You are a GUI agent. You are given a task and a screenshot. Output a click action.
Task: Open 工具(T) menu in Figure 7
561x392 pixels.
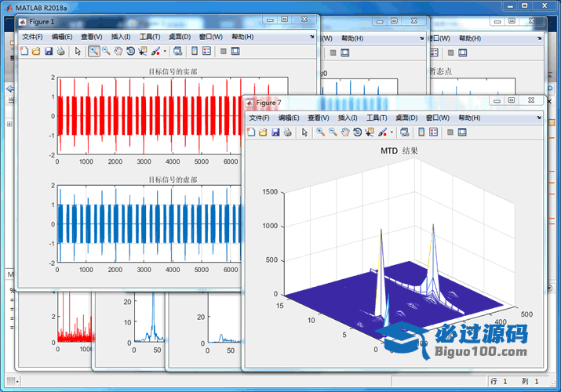tap(377, 118)
